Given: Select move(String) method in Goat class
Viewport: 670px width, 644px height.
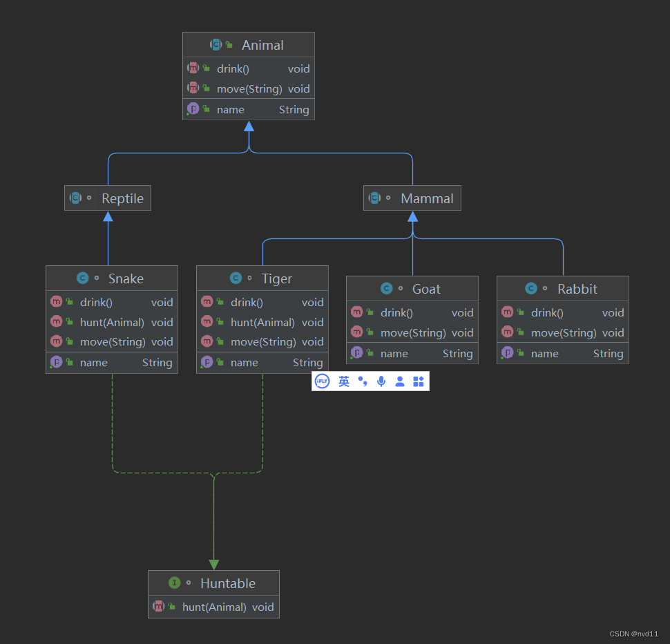Looking at the screenshot, I should (x=412, y=332).
